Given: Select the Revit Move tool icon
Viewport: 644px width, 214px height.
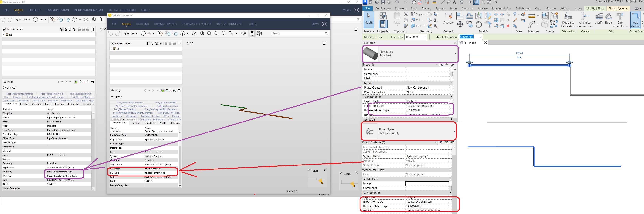Looking at the screenshot, I should point(460,24).
